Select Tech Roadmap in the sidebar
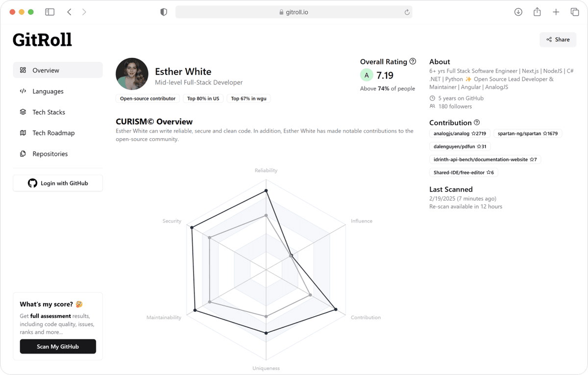Viewport: 588px width, 375px height. pyautogui.click(x=53, y=133)
